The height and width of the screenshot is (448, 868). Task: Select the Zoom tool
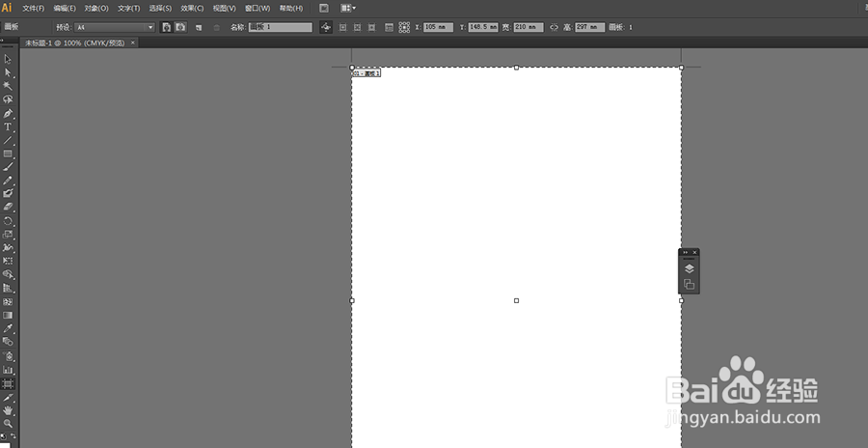(8, 424)
